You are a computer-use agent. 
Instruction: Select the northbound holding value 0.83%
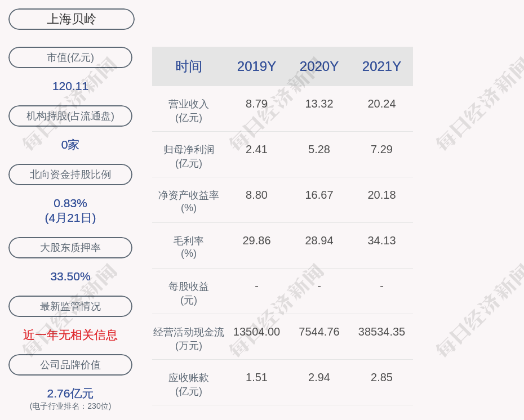pyautogui.click(x=70, y=203)
